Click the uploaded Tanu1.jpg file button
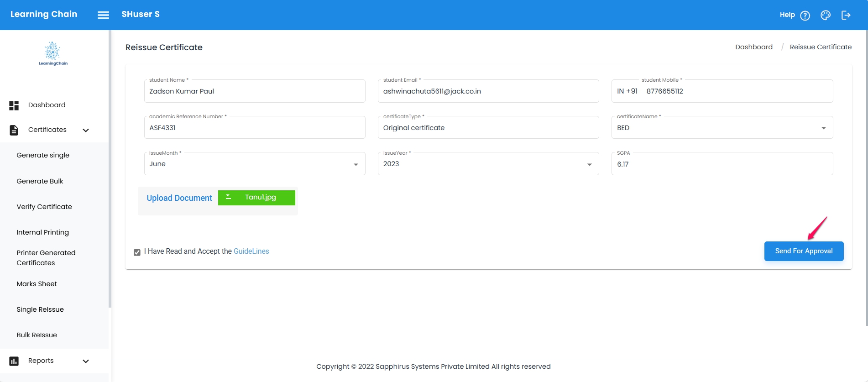Viewport: 868px width, 382px height. [x=256, y=198]
